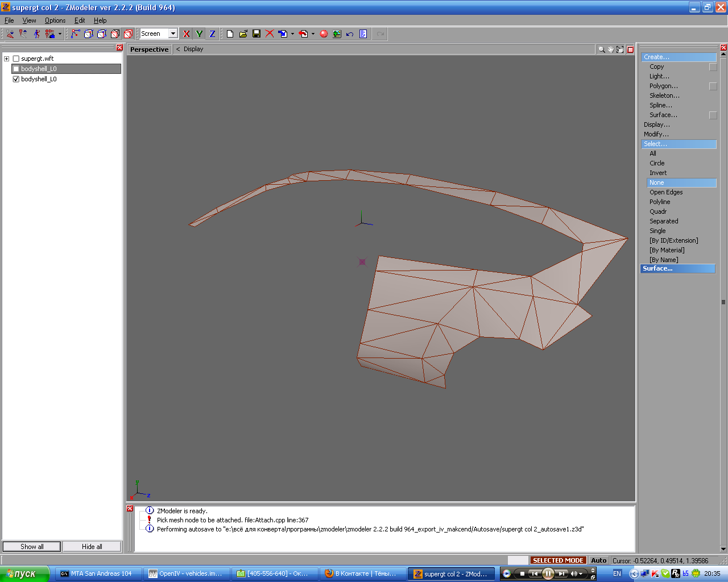Click the Save floppy disk icon
This screenshot has width=728, height=582.
[x=257, y=34]
